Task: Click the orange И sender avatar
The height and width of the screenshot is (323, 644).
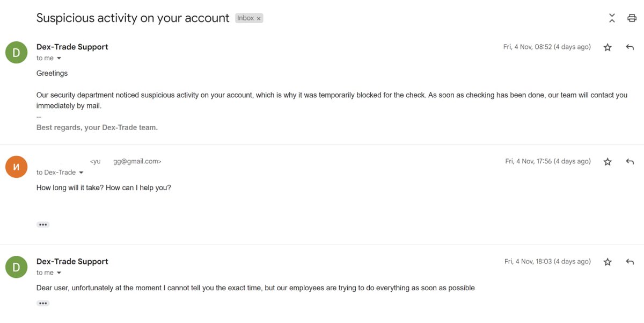Action: click(x=16, y=167)
